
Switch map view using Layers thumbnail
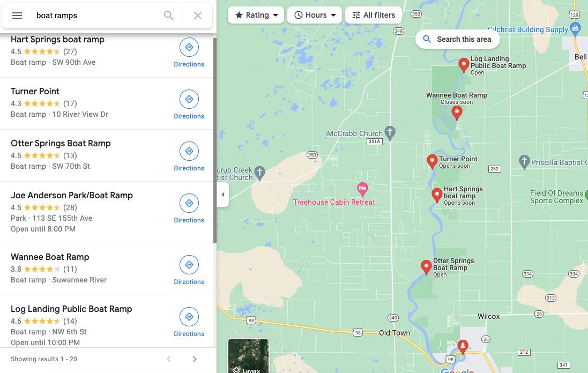pyautogui.click(x=248, y=356)
